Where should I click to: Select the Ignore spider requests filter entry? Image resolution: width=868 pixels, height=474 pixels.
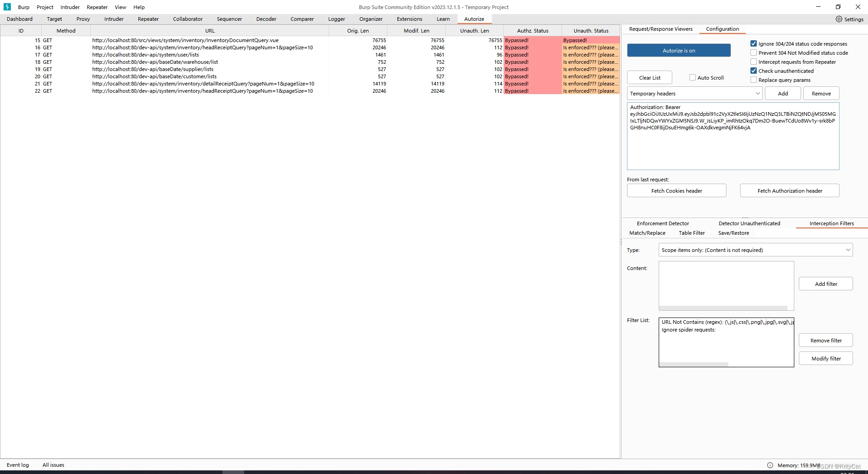coord(726,330)
